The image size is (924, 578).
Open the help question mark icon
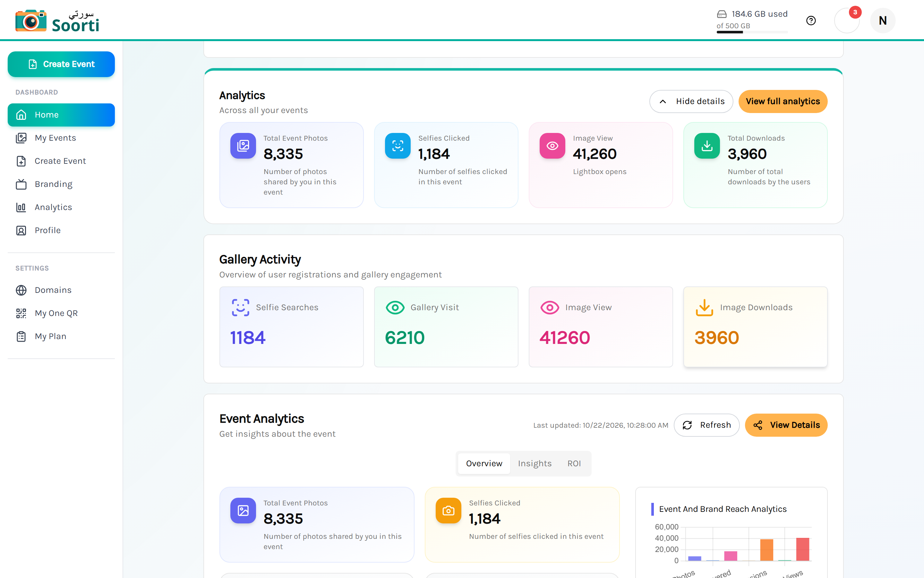tap(811, 21)
